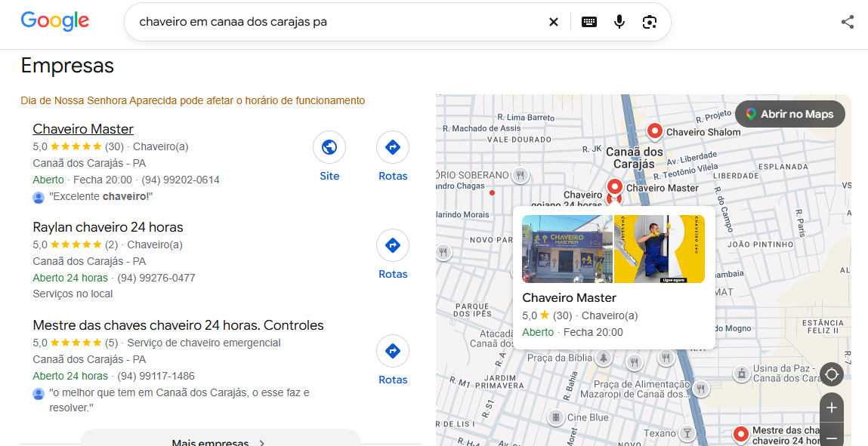The image size is (868, 446).
Task: Search by image with the camera lens icon
Action: coord(650,22)
